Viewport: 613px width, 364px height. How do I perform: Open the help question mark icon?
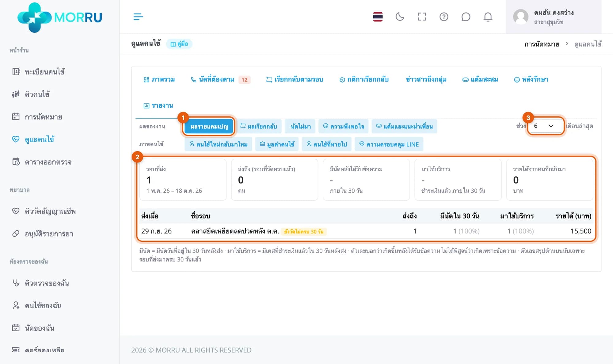pos(444,17)
